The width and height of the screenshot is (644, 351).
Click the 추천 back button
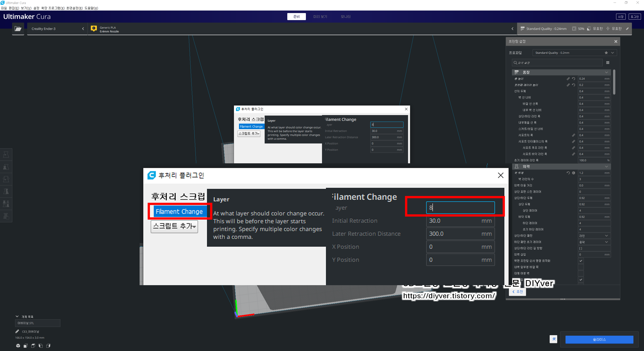tap(517, 292)
